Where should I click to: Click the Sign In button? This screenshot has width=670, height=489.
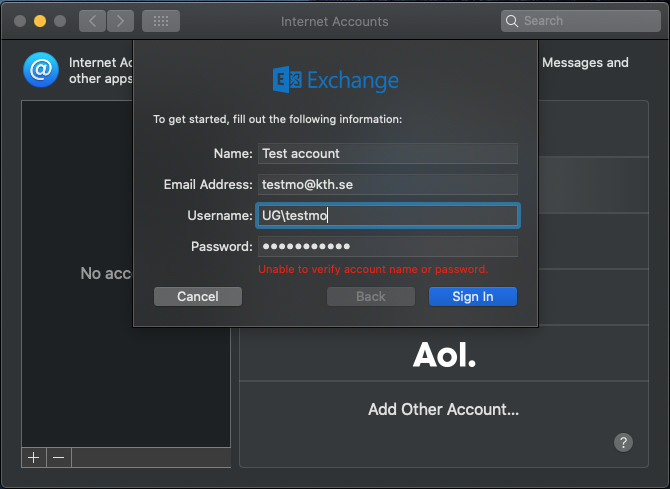pos(472,296)
